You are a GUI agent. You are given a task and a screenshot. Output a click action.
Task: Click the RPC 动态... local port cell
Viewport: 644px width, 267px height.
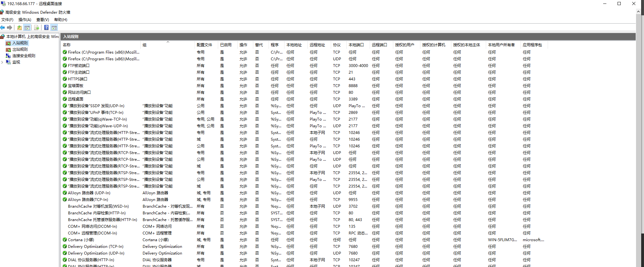tap(358, 233)
